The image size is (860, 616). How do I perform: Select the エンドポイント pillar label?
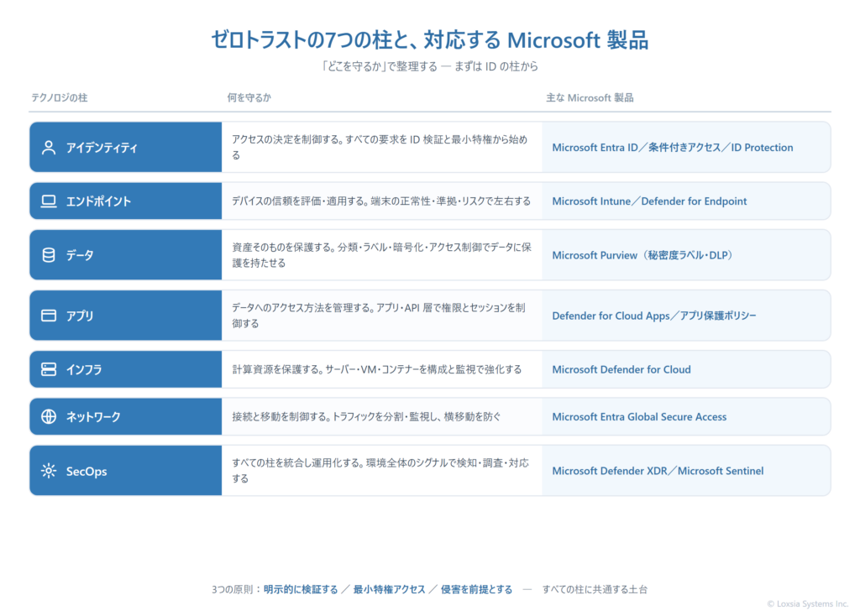[99, 201]
